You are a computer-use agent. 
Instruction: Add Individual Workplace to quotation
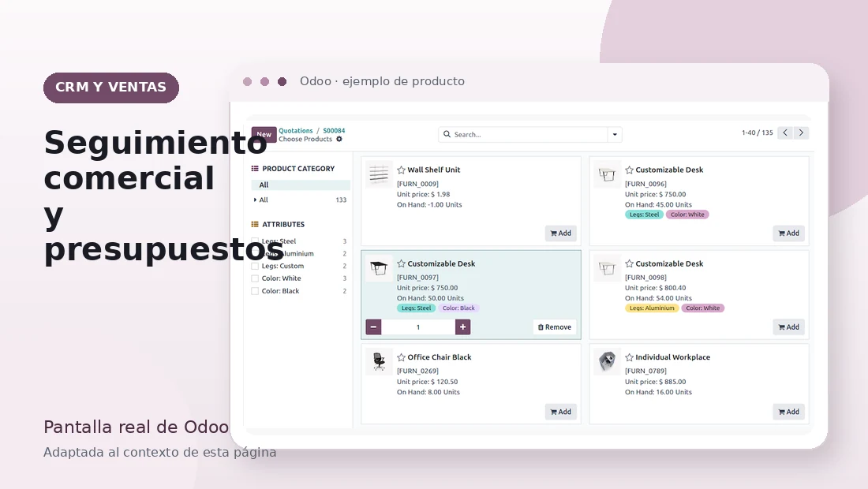pyautogui.click(x=789, y=412)
